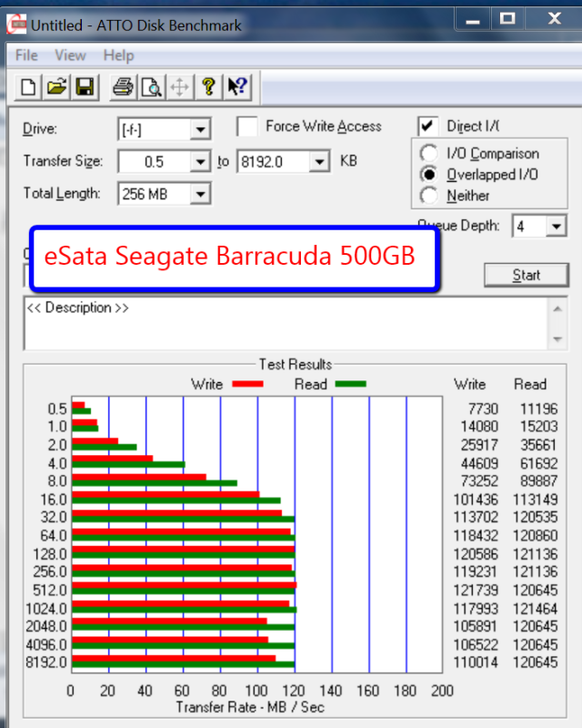Screen dimensions: 582x728
Task: Open the Help menu
Action: pyautogui.click(x=118, y=56)
